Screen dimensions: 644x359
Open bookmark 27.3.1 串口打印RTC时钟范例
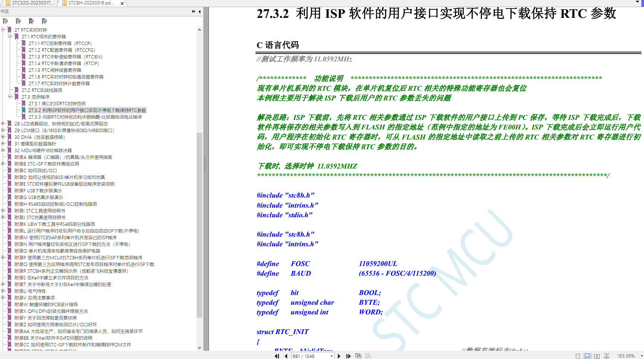[57, 103]
